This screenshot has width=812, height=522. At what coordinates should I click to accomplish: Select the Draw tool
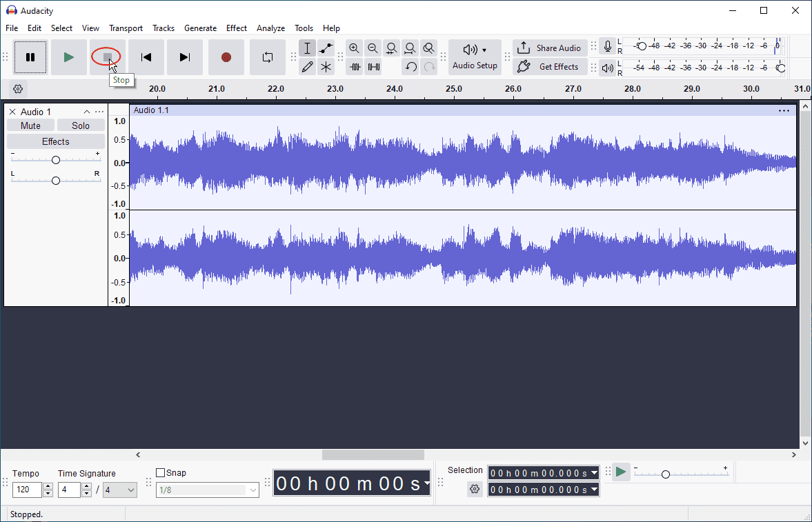point(307,67)
